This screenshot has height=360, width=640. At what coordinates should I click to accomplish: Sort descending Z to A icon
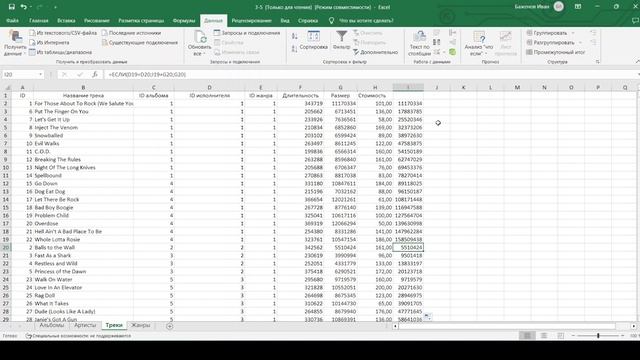click(x=295, y=49)
